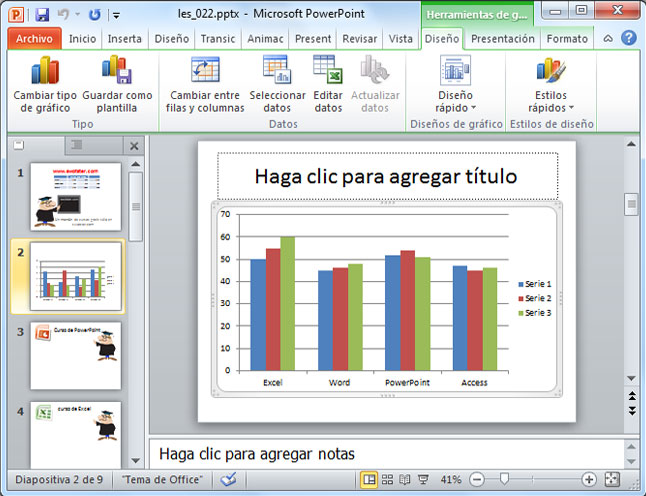Click the green Serie 3 bar for Excel
Viewport: 646px width, 496px height.
point(288,304)
